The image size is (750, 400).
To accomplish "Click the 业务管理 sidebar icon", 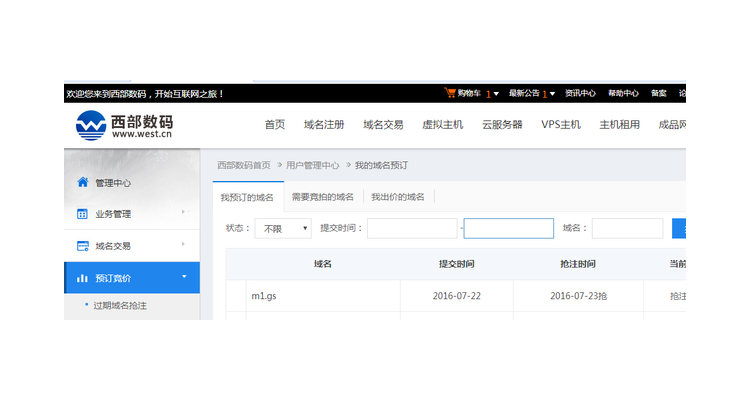I will 82,214.
